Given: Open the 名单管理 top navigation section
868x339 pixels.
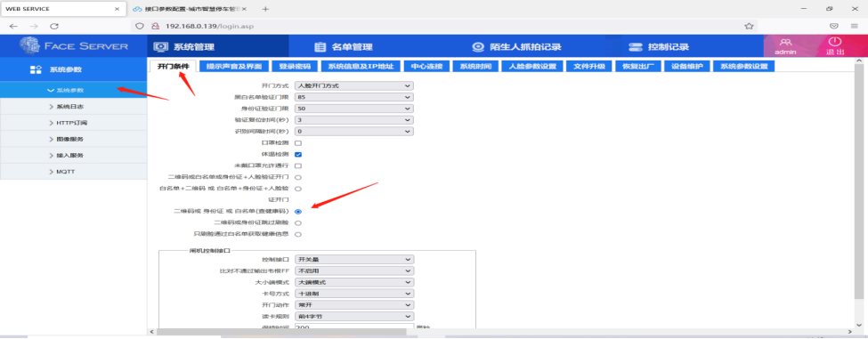Looking at the screenshot, I should point(344,47).
